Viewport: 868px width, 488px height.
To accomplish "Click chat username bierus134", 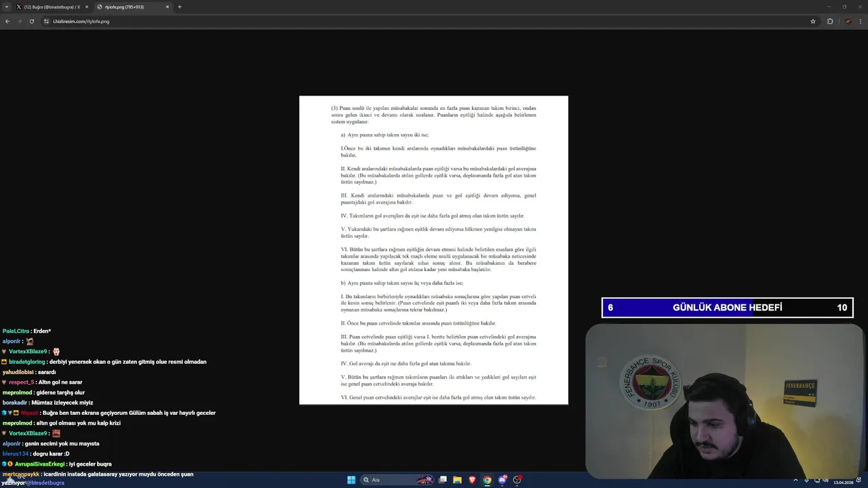I will click(x=16, y=453).
